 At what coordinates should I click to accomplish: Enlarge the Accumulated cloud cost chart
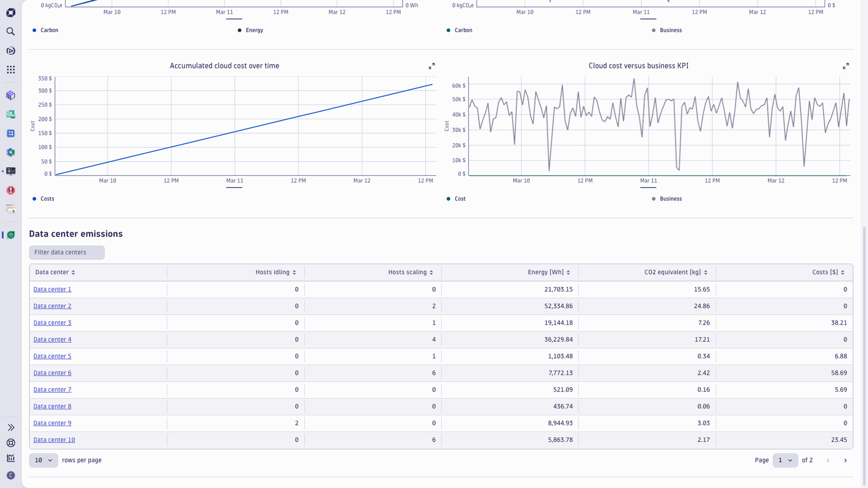[x=432, y=66]
